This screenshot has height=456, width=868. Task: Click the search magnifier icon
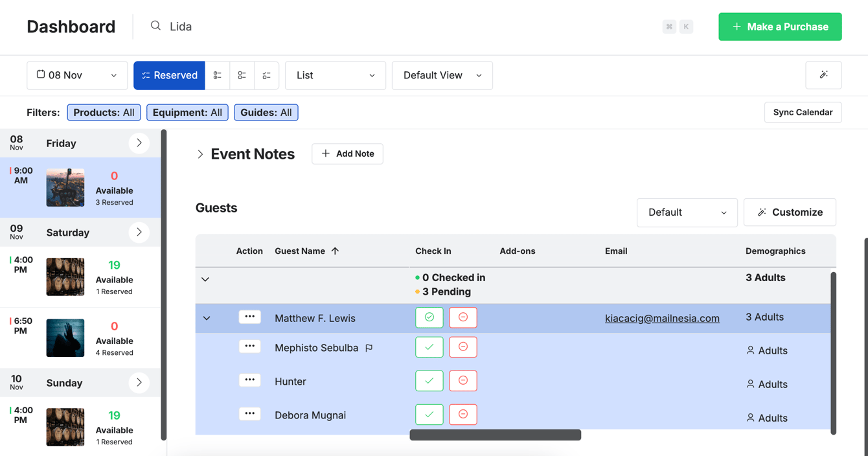pos(155,26)
